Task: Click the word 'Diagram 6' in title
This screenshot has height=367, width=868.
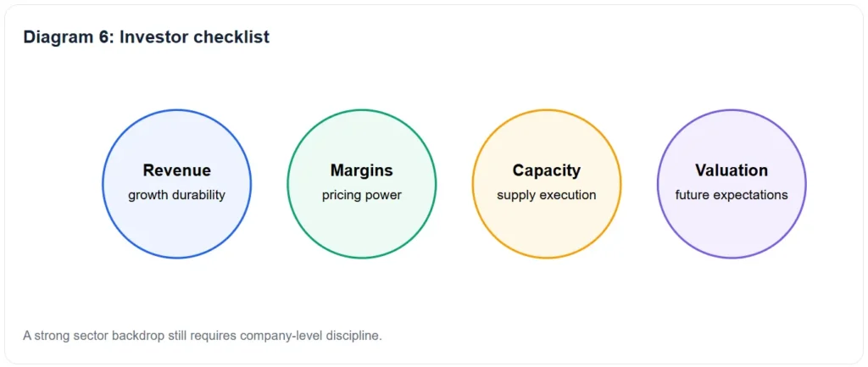Action: pyautogui.click(x=66, y=37)
